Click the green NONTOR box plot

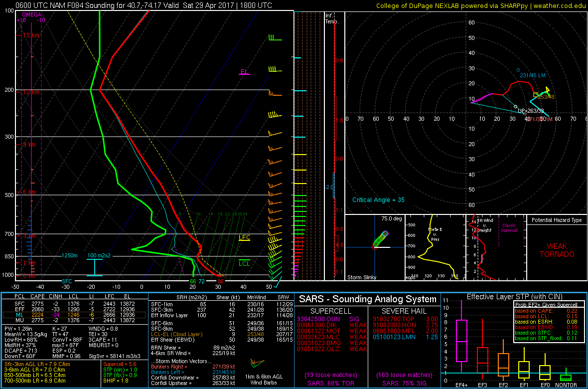(x=566, y=377)
